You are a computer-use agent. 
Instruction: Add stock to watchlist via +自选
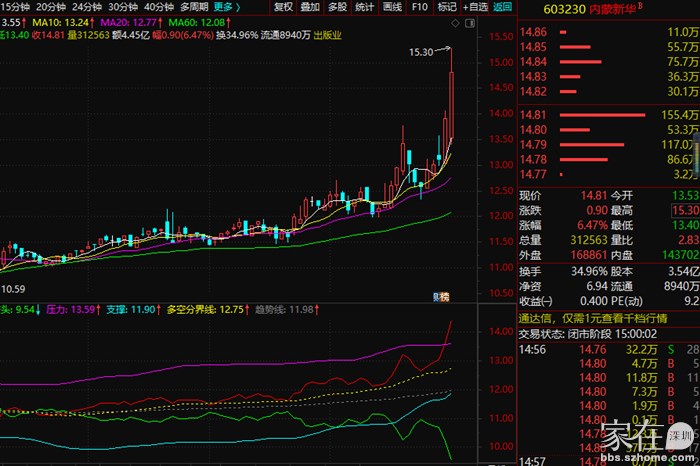point(475,6)
